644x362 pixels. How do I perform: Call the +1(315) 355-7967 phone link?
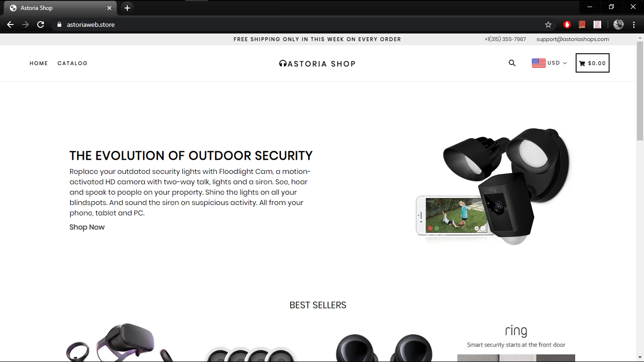(x=505, y=39)
